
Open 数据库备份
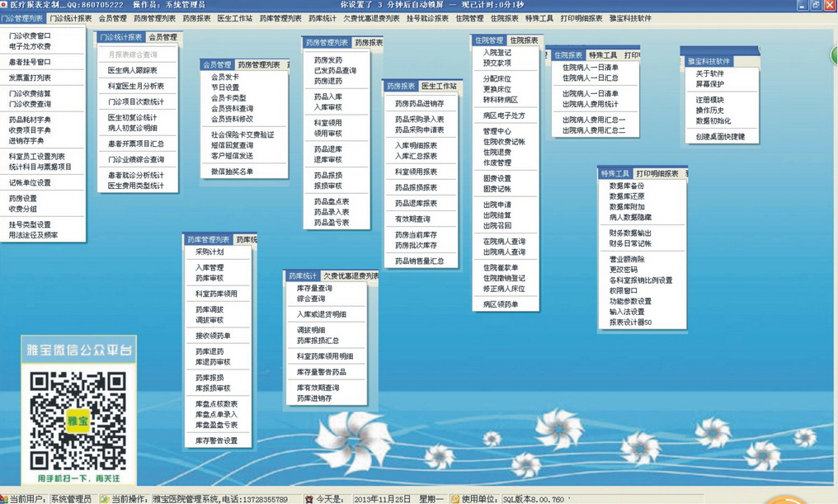point(627,186)
